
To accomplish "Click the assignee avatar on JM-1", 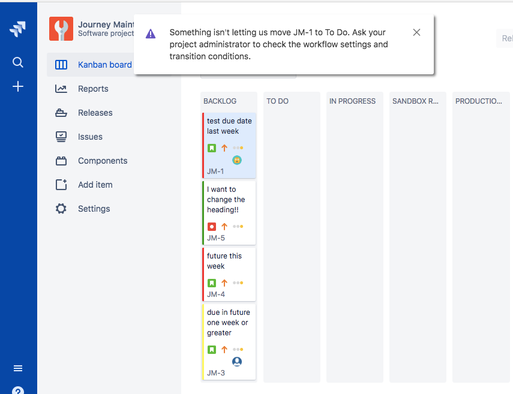I will pyautogui.click(x=237, y=160).
